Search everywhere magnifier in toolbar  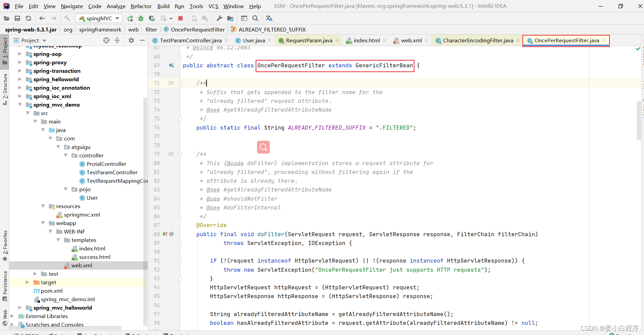click(255, 18)
